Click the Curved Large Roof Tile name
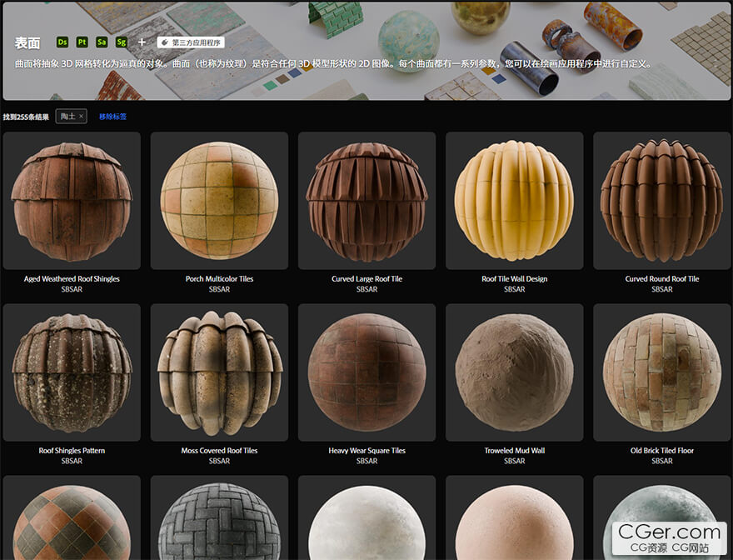 pos(367,279)
